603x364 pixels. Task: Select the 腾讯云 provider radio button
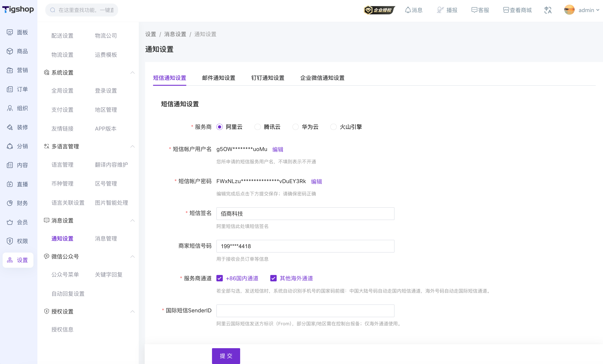coord(258,127)
